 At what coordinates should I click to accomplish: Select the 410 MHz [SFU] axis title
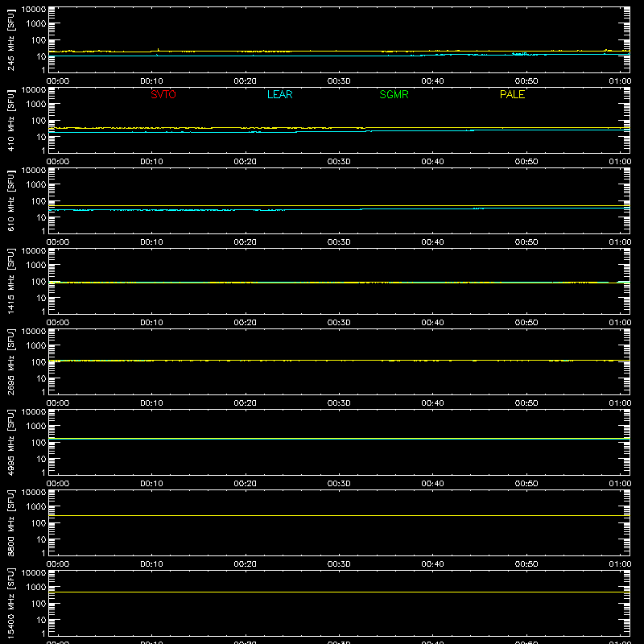click(10, 120)
